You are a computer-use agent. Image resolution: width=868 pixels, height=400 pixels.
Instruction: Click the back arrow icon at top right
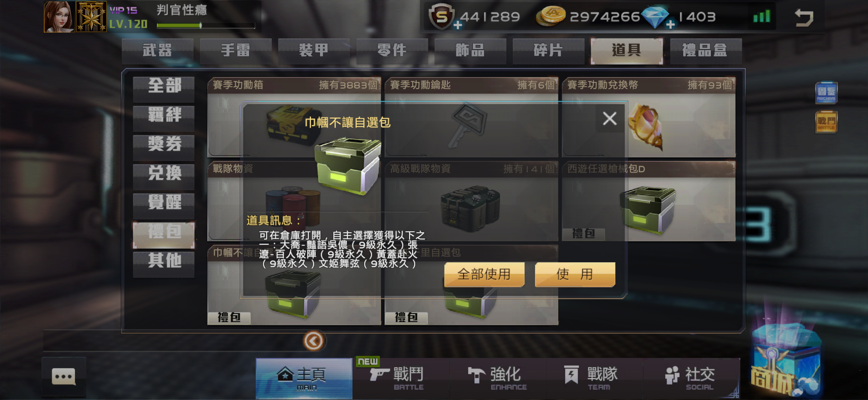pyautogui.click(x=804, y=17)
